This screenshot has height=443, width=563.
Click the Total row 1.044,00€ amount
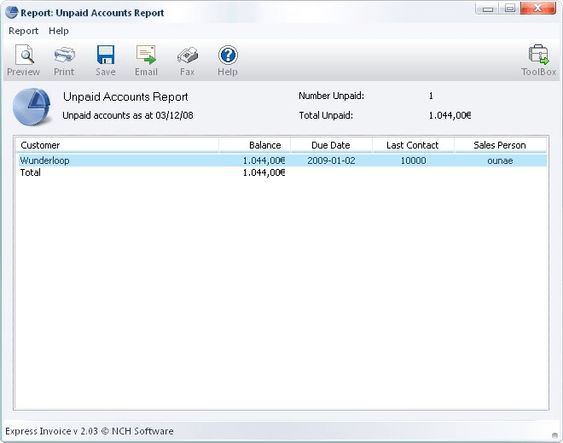264,173
